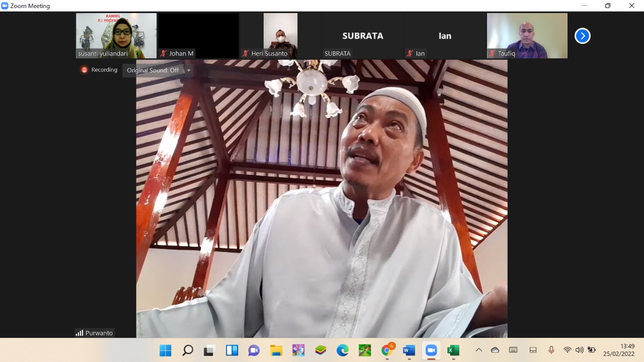Viewport: 644px width, 362px height.
Task: Open the clock and date panel
Action: (x=619, y=350)
